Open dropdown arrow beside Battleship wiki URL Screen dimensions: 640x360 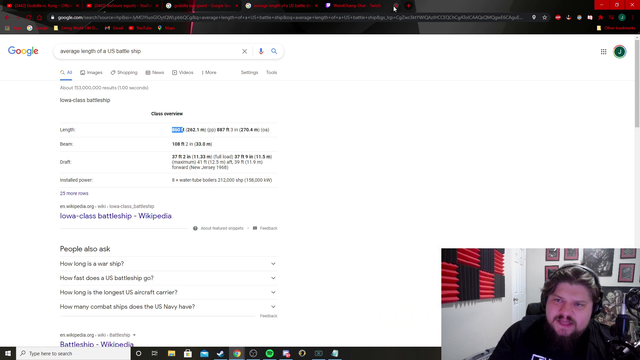134,335
